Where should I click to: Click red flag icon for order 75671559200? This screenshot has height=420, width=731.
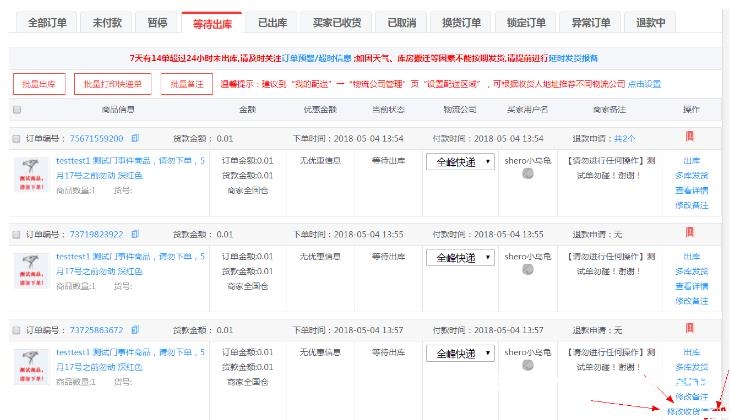click(689, 137)
